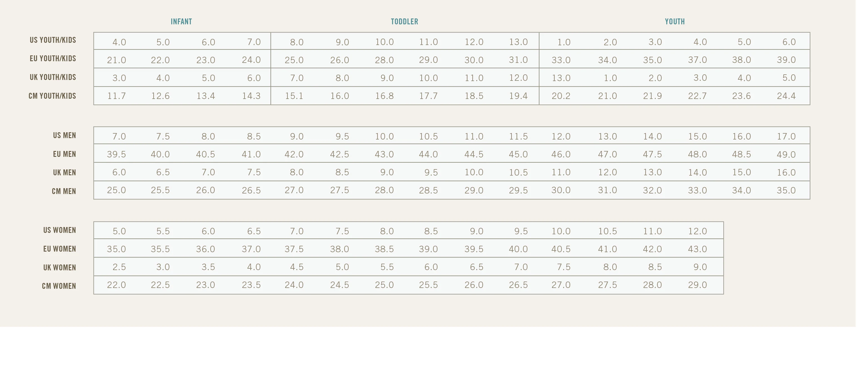Click the EU YOUTH/KIDS row label
The image size is (868, 390).
(x=53, y=59)
